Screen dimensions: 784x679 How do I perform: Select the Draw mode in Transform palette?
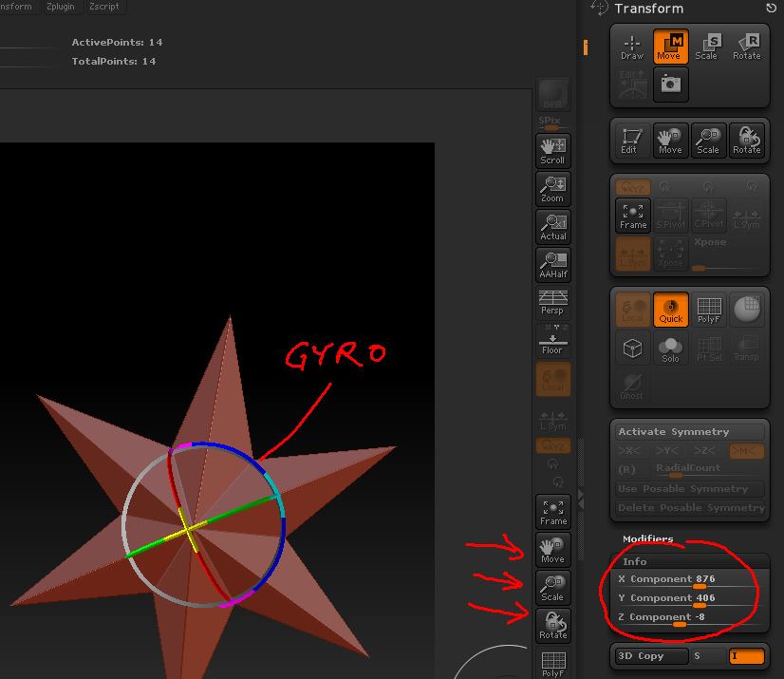632,47
